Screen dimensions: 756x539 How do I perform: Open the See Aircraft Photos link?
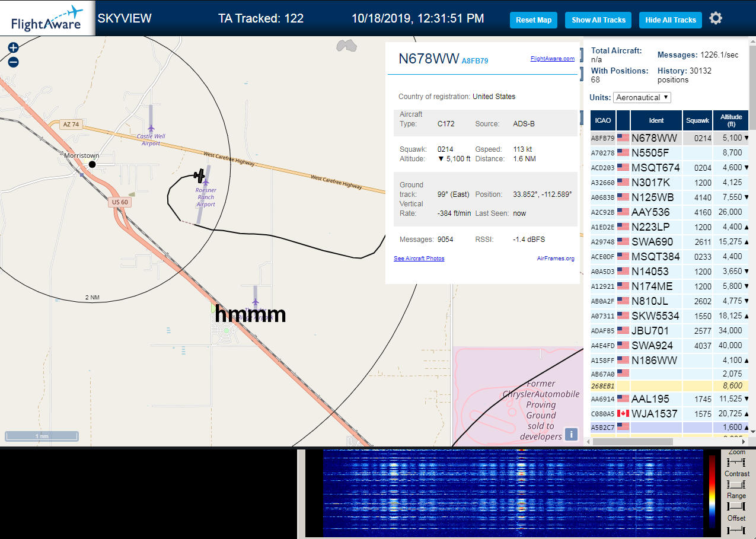coord(419,259)
